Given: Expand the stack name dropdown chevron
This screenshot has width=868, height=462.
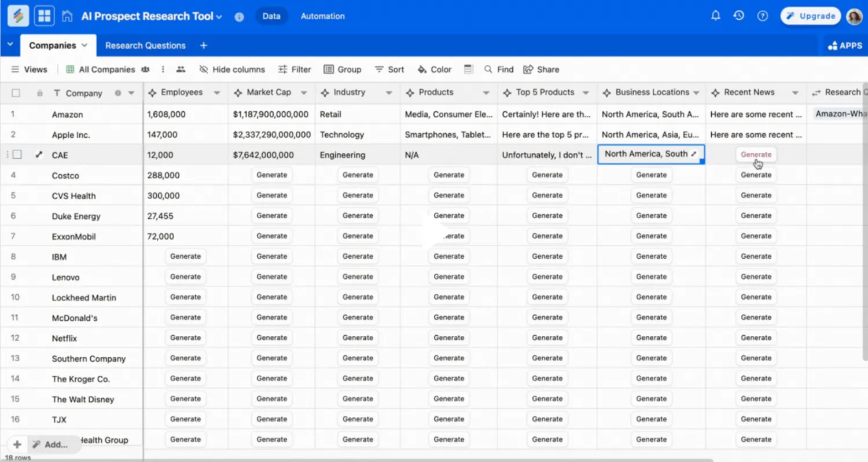Looking at the screenshot, I should pos(219,17).
